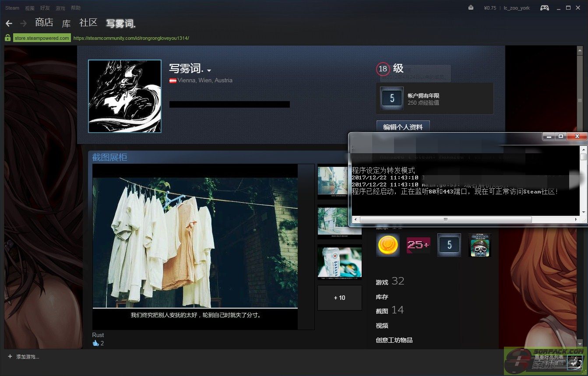Click the plus icon next to 添加游戏
The height and width of the screenshot is (376, 588).
pyautogui.click(x=10, y=356)
